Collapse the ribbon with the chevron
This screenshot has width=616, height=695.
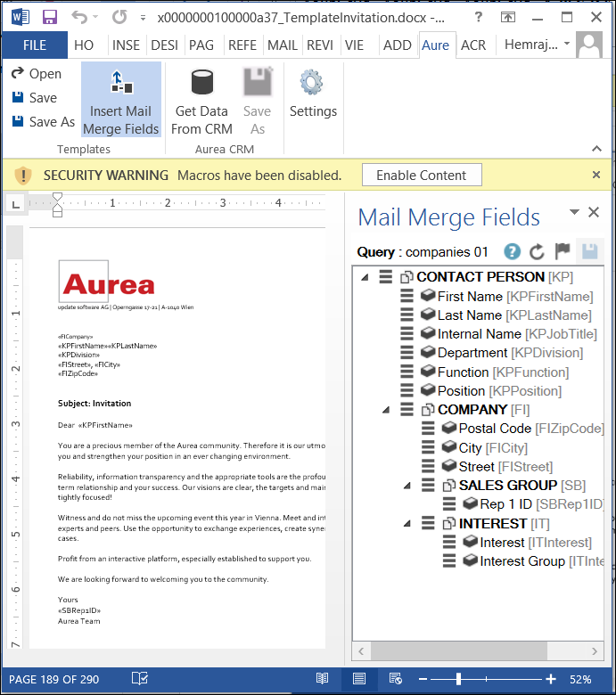(597, 149)
